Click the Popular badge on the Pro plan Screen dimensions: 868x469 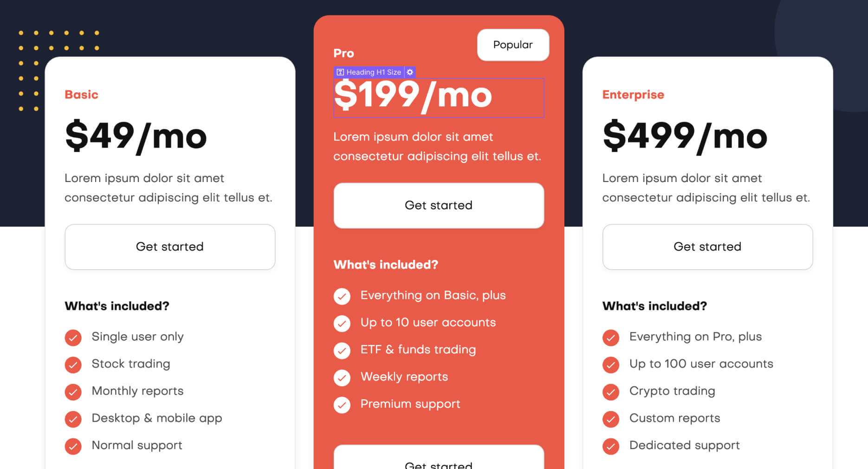(513, 45)
